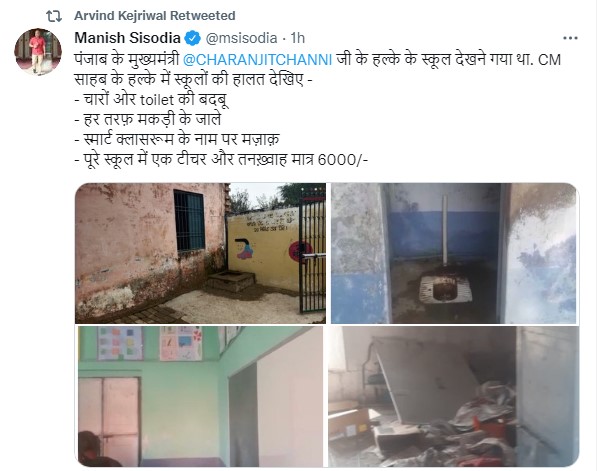The height and width of the screenshot is (471, 598).
Task: Open the three-dot more options menu
Action: 570,38
